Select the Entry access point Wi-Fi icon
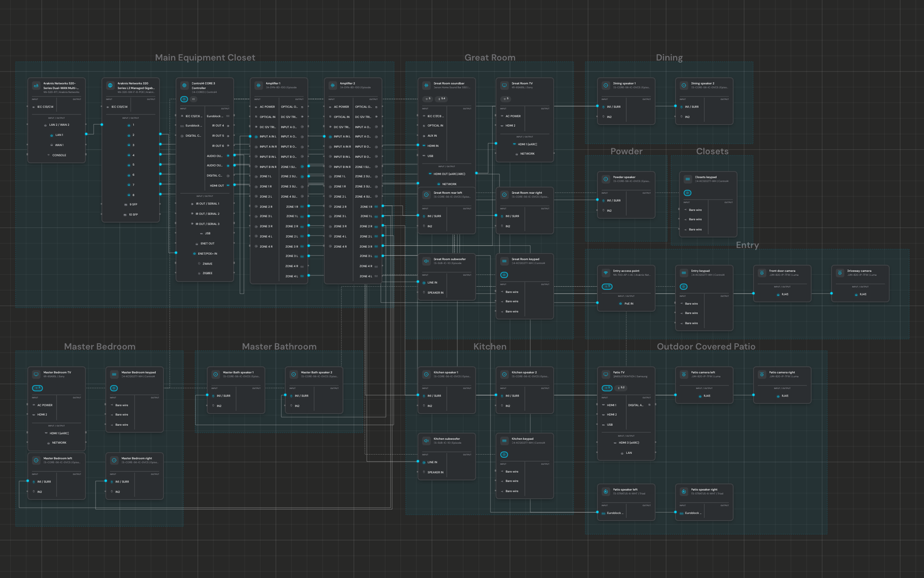 (606, 273)
